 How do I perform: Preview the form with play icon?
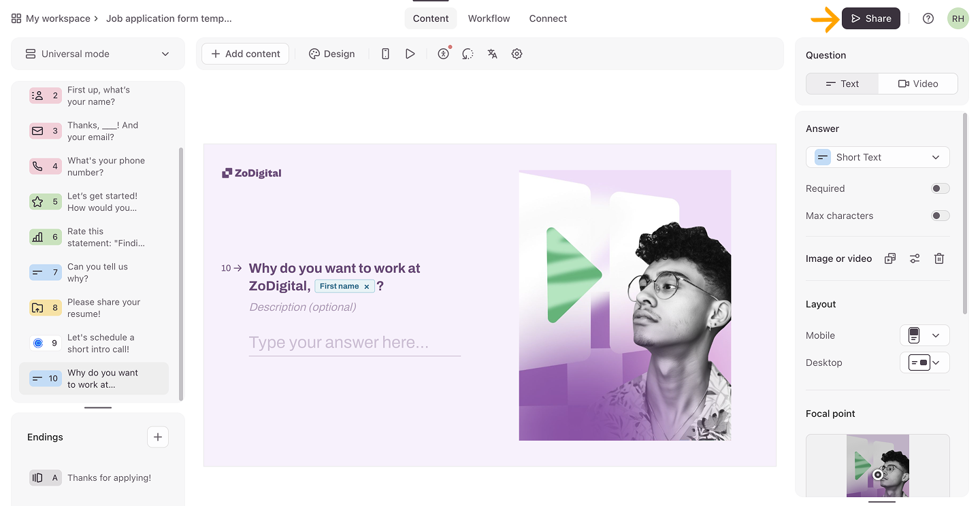(x=410, y=54)
